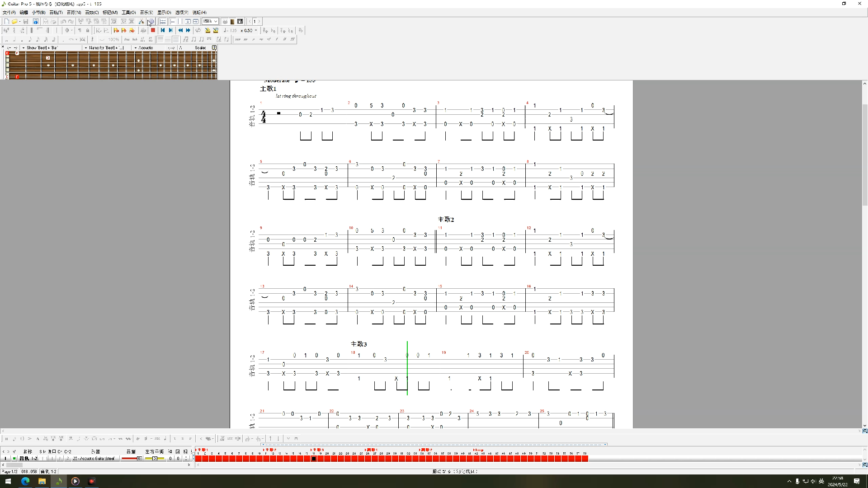Open the menu labelled (T)

pos(56,12)
